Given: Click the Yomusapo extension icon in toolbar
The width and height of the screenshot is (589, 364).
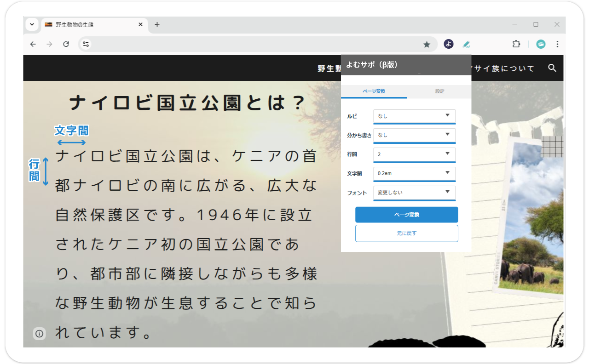Looking at the screenshot, I should click(x=449, y=44).
